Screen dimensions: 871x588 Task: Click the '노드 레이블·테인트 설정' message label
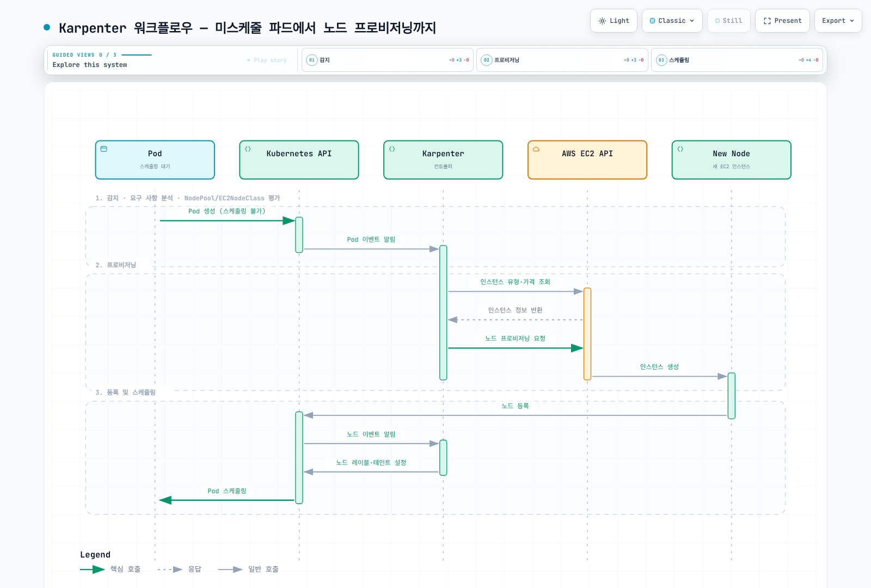pyautogui.click(x=371, y=463)
